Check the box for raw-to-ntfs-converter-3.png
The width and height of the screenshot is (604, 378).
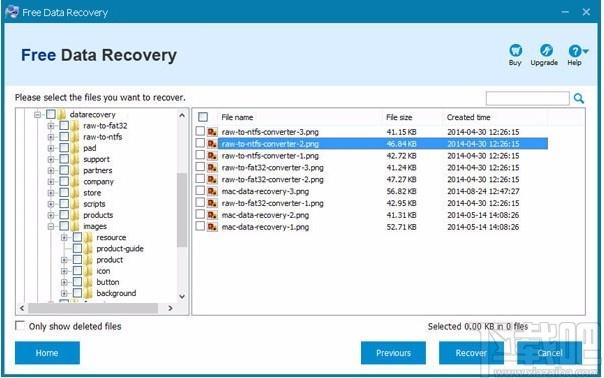[200, 131]
